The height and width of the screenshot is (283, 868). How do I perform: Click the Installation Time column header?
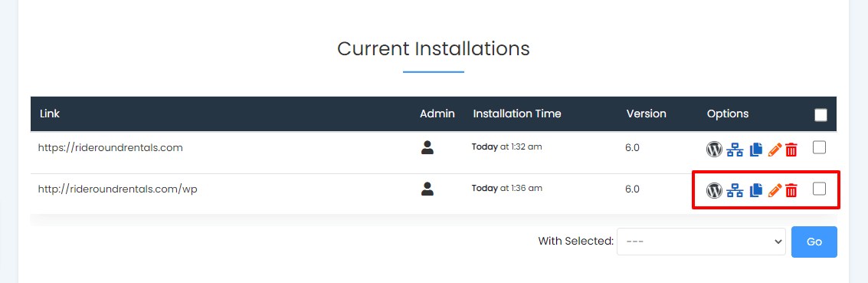click(x=517, y=114)
